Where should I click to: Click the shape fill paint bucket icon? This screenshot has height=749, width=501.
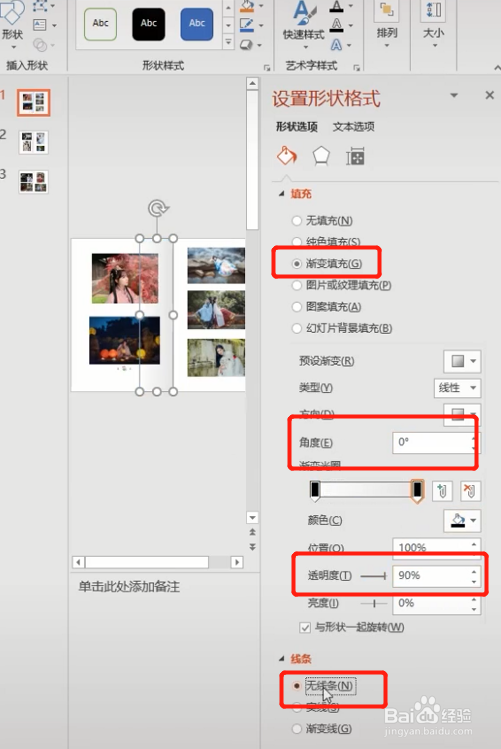(x=247, y=6)
